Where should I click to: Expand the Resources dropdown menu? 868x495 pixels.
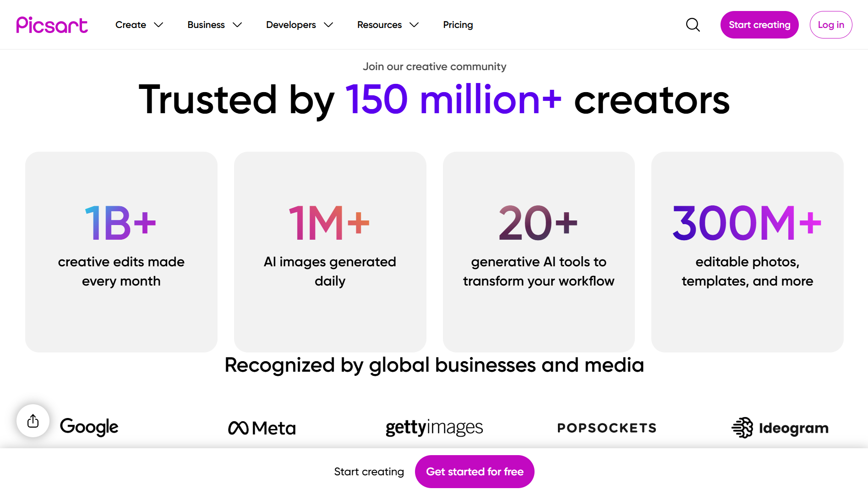[388, 25]
